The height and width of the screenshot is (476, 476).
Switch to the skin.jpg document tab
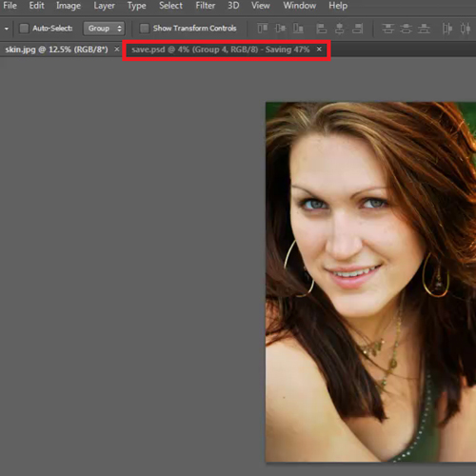(x=56, y=50)
